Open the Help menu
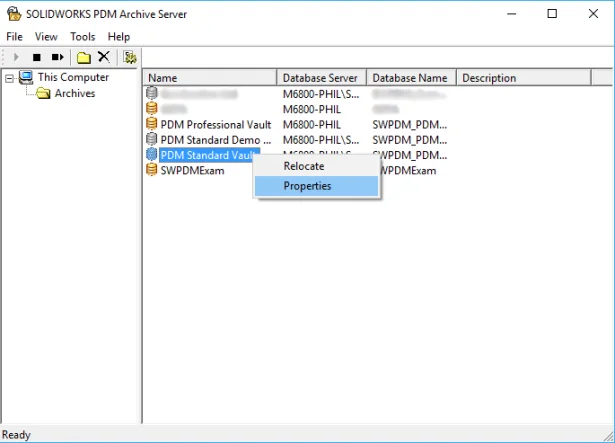Image resolution: width=615 pixels, height=443 pixels. click(119, 36)
